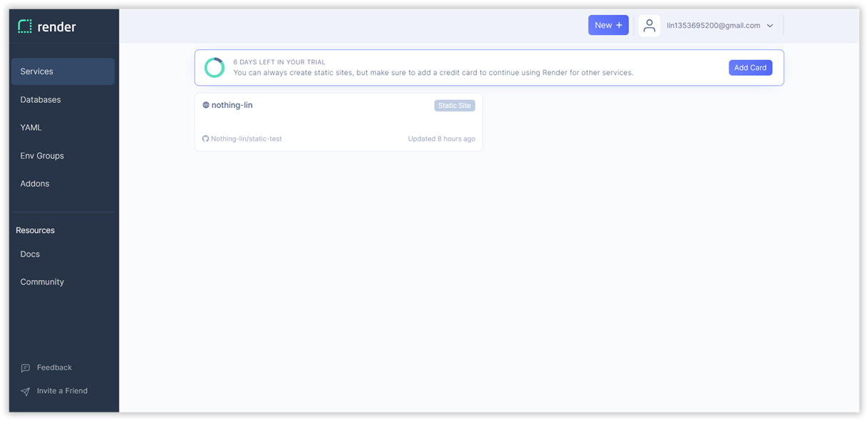Click the GitHub icon beside Nothing-lin/static-test
The image size is (868, 421).
(206, 139)
